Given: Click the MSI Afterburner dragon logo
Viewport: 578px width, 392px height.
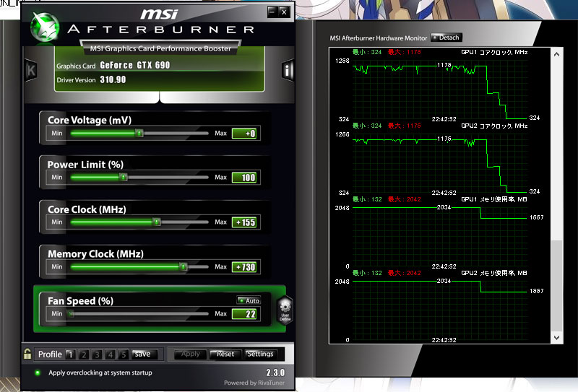Looking at the screenshot, I should 45,27.
